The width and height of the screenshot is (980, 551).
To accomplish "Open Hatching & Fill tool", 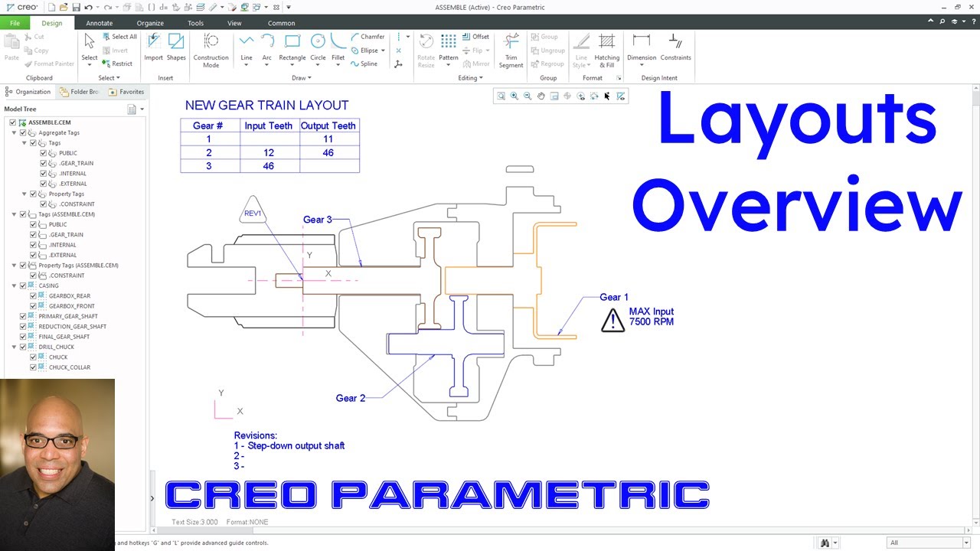I will [607, 50].
